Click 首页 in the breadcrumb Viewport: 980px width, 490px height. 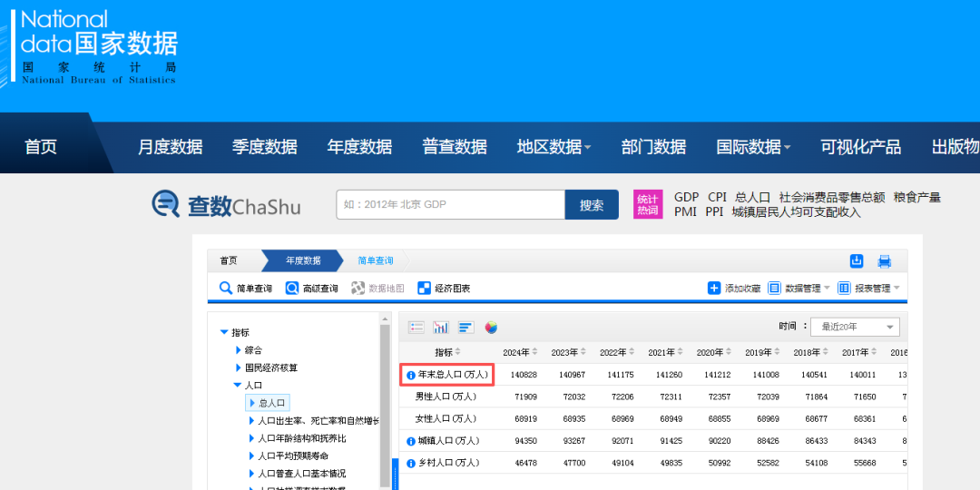tap(228, 260)
